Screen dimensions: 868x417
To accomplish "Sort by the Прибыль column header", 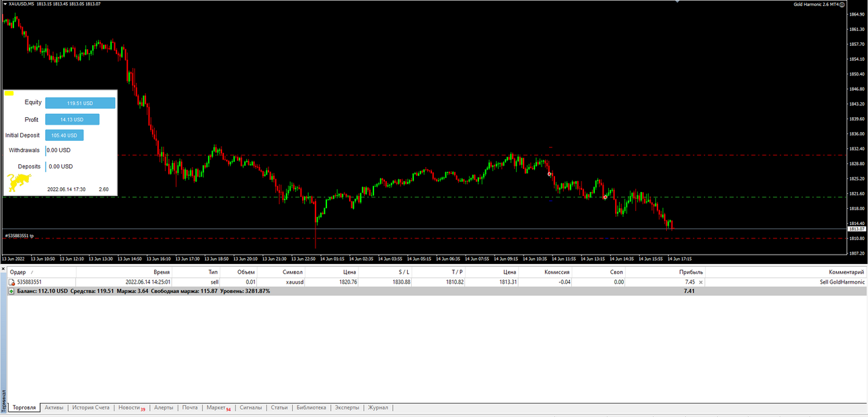I will [x=665, y=272].
